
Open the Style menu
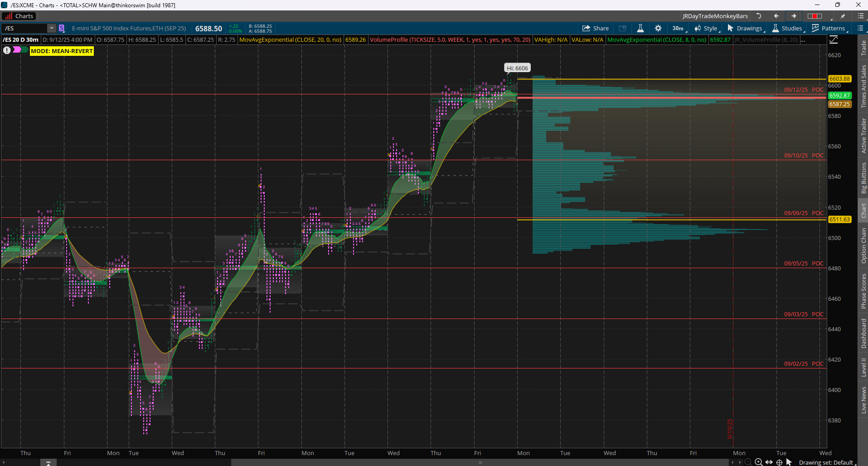pyautogui.click(x=707, y=28)
